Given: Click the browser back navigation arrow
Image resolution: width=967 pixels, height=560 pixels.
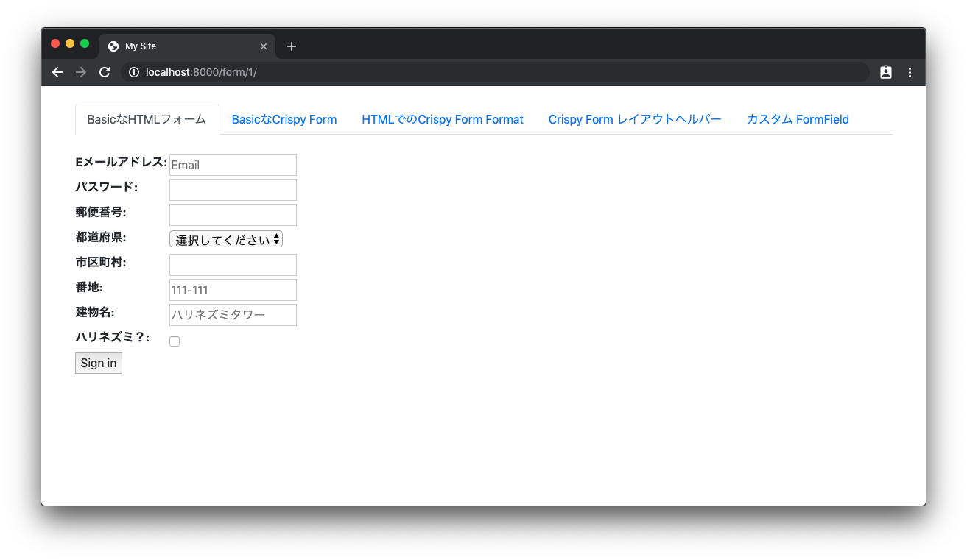Looking at the screenshot, I should coord(57,72).
